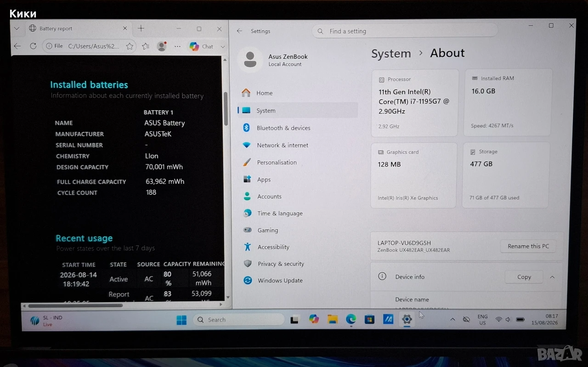The height and width of the screenshot is (367, 588).
Task: Copy the Device info details
Action: (524, 277)
